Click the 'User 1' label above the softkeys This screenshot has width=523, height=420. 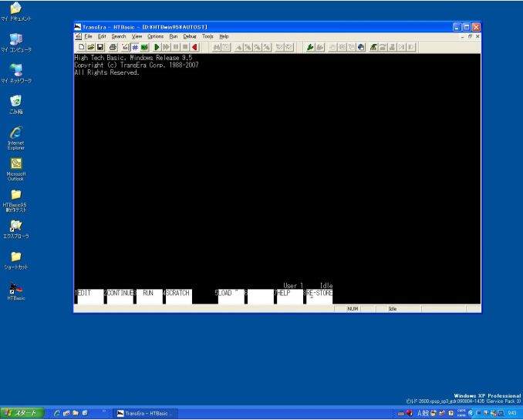[293, 286]
